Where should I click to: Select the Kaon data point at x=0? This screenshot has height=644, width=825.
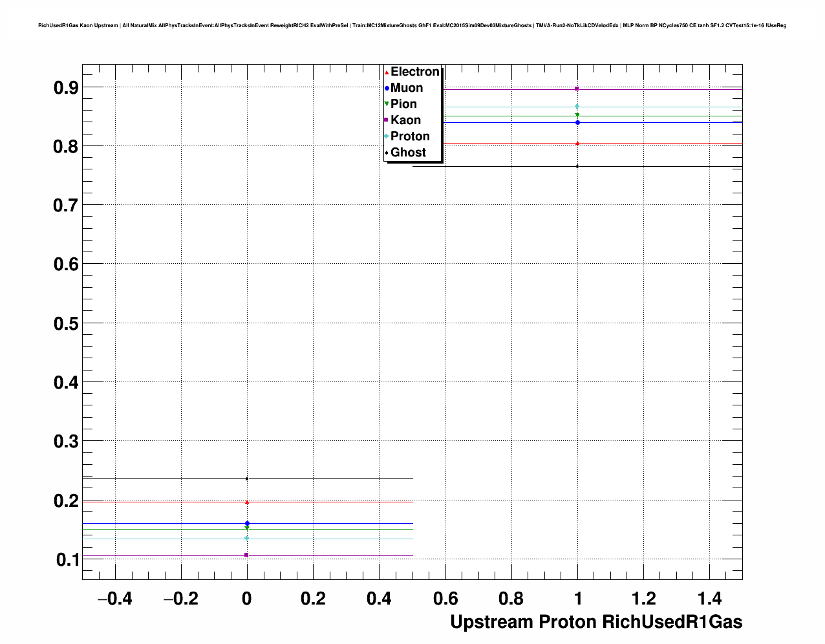click(x=247, y=555)
